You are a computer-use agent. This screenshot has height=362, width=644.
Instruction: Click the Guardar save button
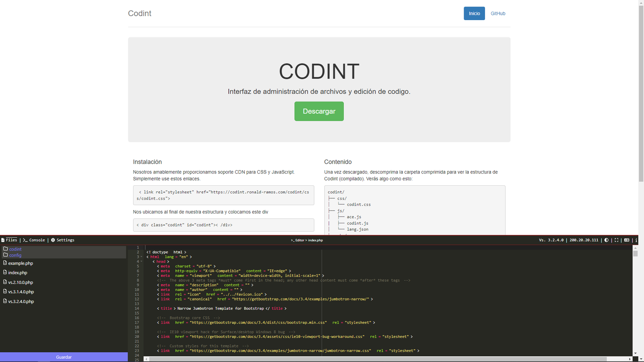[x=64, y=357]
